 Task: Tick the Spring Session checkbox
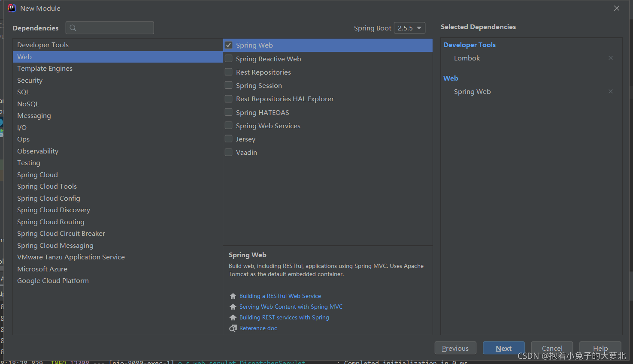click(229, 85)
